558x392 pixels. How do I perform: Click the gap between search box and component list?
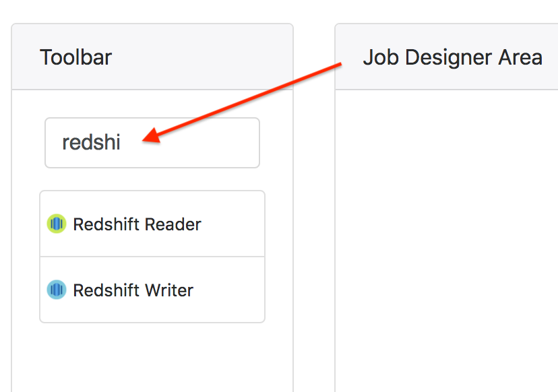152,179
